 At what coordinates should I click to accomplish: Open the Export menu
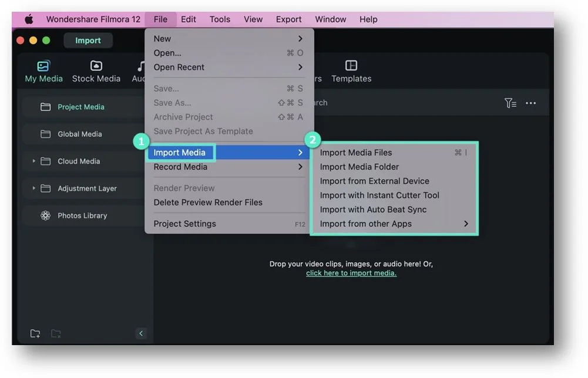pyautogui.click(x=288, y=19)
